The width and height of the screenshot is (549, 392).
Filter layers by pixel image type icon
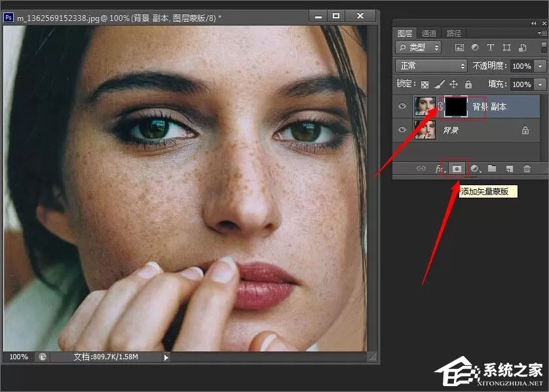coord(459,48)
